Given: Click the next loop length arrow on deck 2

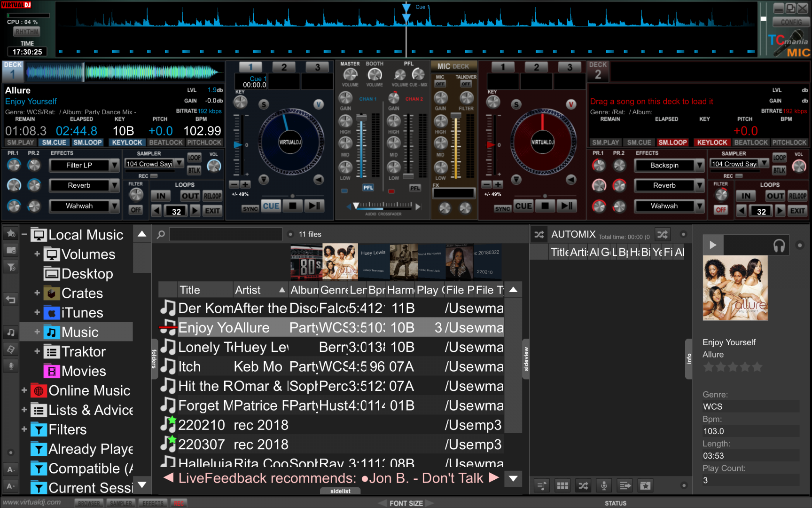Looking at the screenshot, I should [x=780, y=211].
